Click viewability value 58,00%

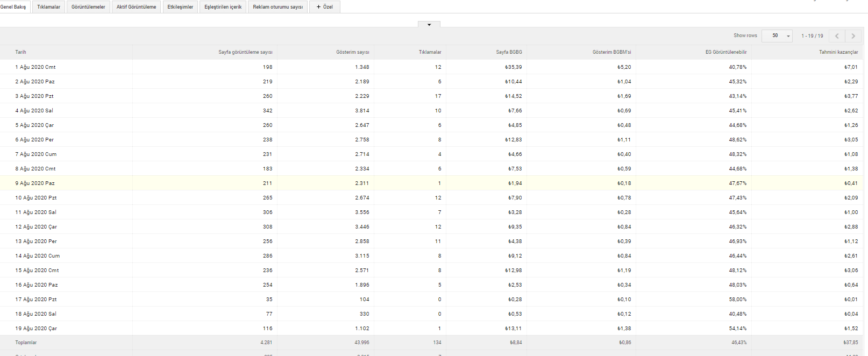738,300
